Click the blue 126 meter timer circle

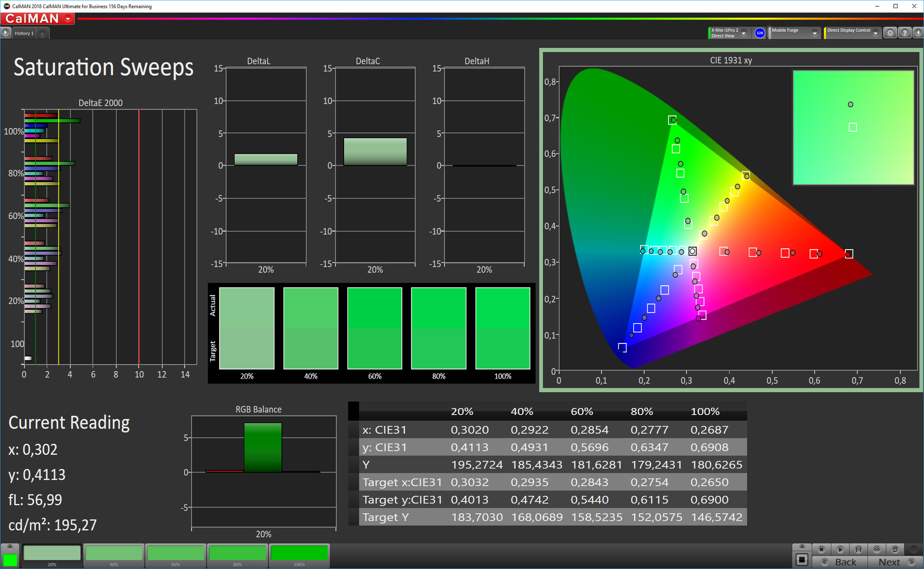(x=760, y=33)
